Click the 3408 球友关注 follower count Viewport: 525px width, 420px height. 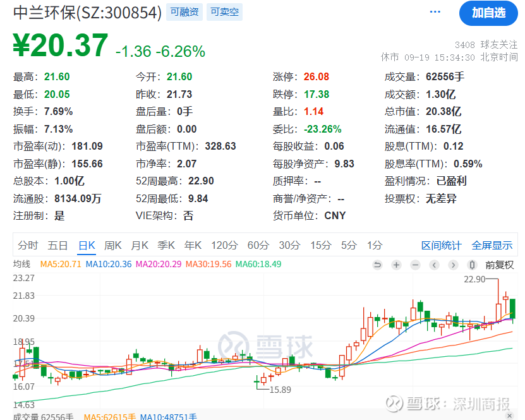pos(486,44)
